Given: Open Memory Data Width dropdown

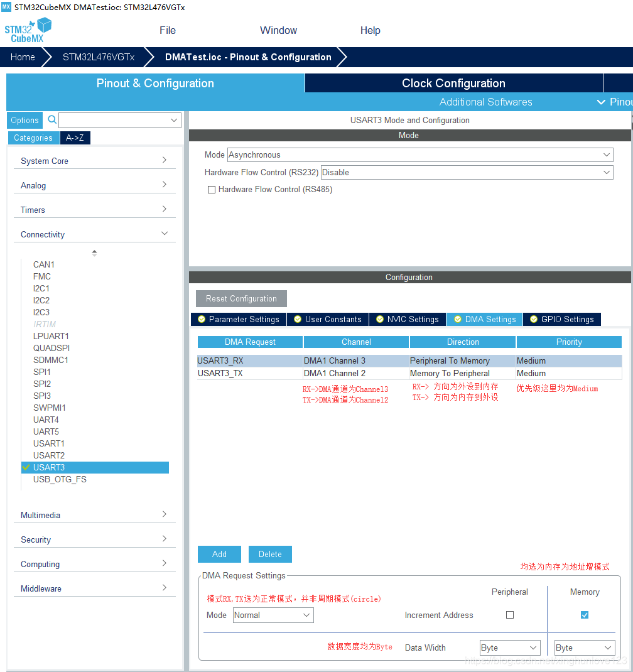Looking at the screenshot, I should pos(585,648).
